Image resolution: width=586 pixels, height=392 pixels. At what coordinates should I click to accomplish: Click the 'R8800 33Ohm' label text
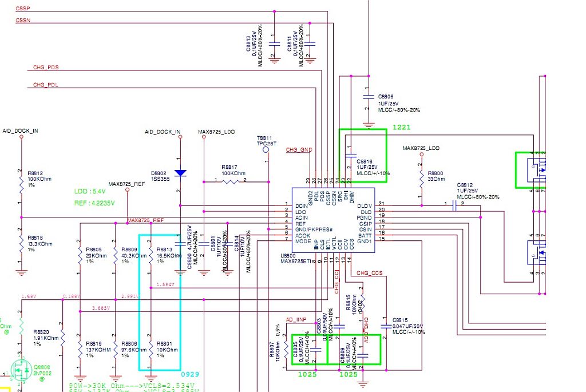click(x=435, y=176)
